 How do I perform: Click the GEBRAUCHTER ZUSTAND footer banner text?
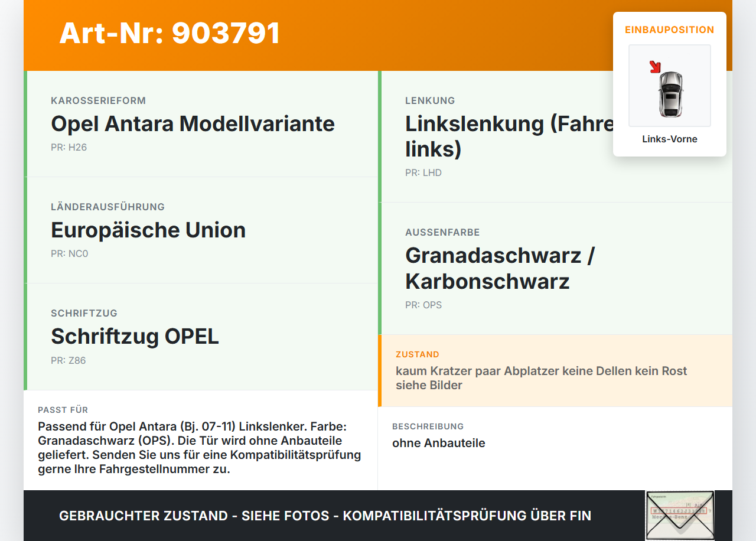[x=325, y=516]
